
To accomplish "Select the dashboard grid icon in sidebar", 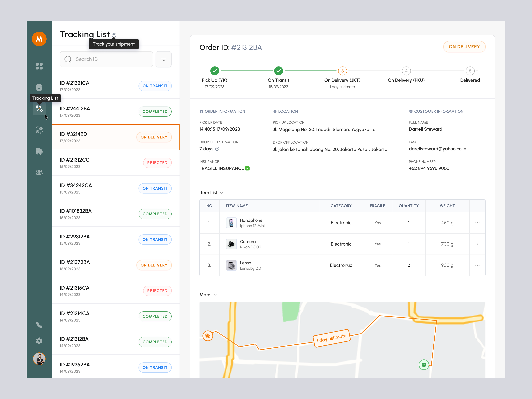I will point(39,66).
